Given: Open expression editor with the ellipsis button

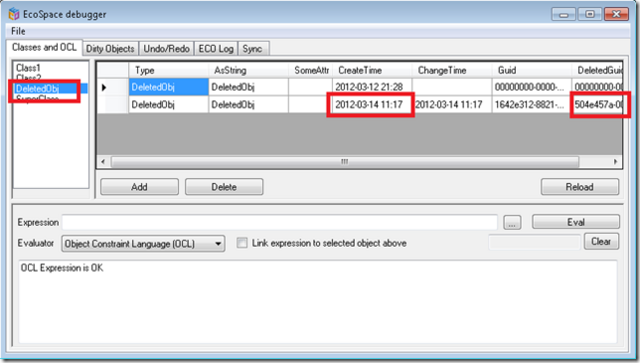Looking at the screenshot, I should pyautogui.click(x=512, y=223).
